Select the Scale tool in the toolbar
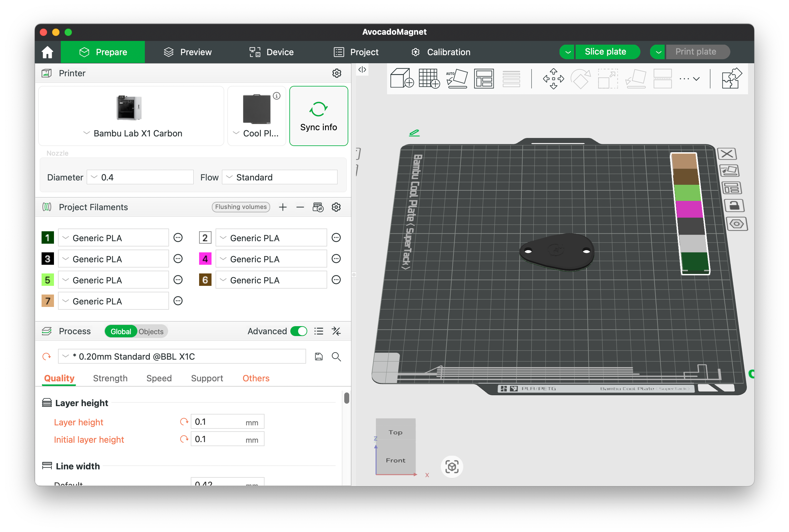Image resolution: width=789 pixels, height=532 pixels. 608,78
